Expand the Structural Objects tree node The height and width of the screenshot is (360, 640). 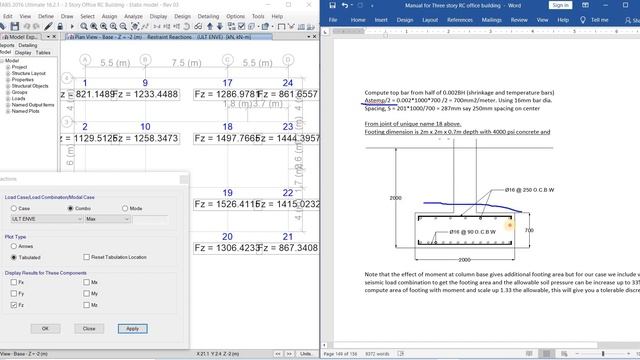coord(8,86)
